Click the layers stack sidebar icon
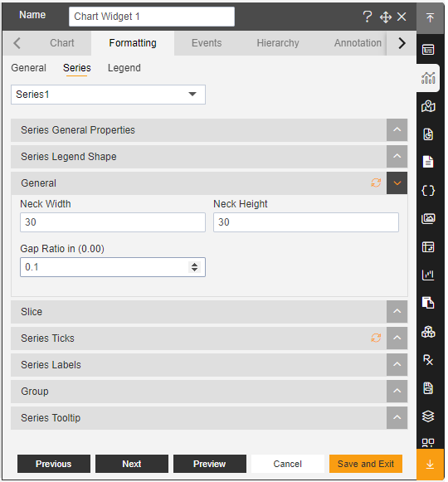 point(428,416)
